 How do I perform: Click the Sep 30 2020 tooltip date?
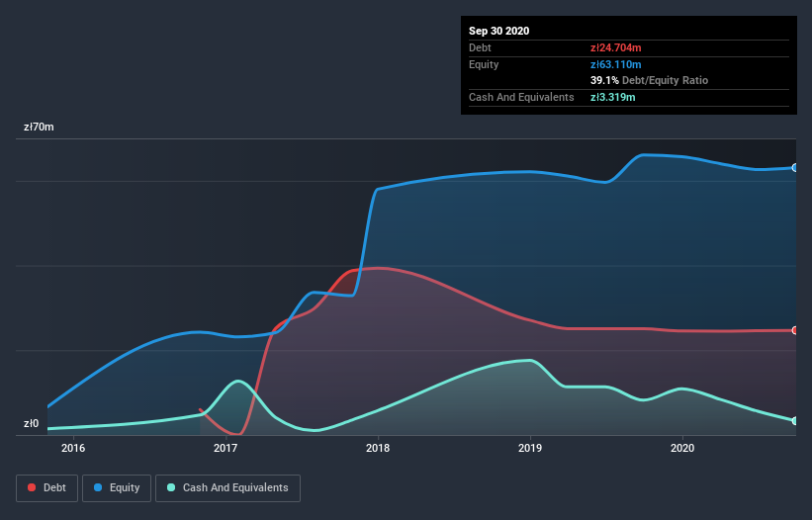(498, 31)
